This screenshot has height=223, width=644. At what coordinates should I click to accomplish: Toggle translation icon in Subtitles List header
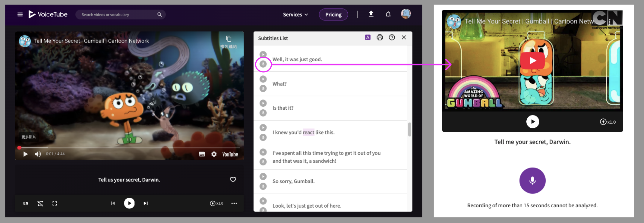pyautogui.click(x=368, y=37)
